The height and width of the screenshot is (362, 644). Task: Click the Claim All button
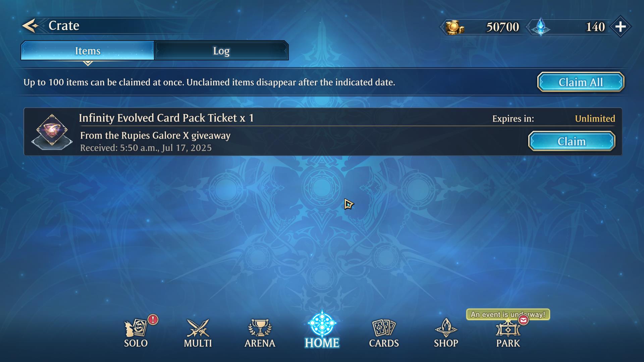click(581, 82)
